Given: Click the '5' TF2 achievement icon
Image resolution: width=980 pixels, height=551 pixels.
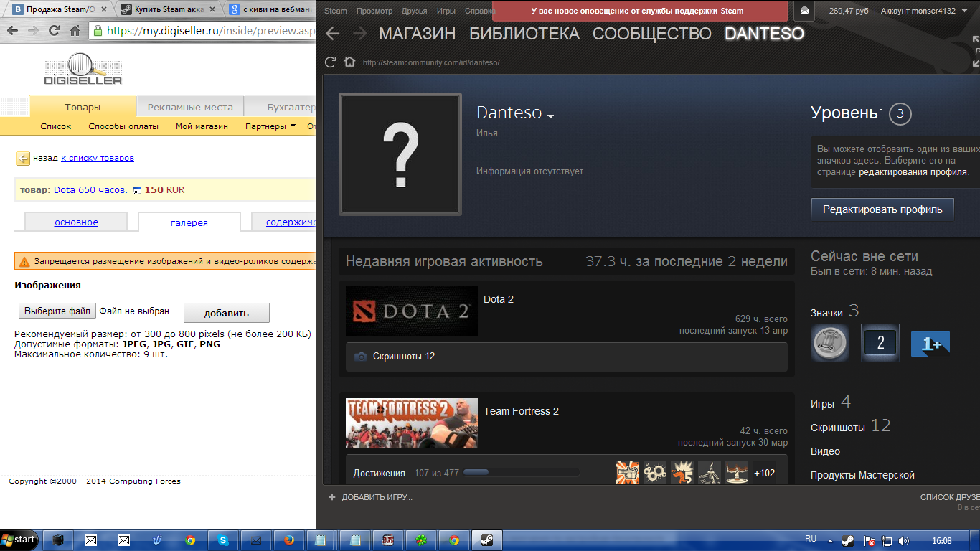Looking at the screenshot, I should (x=682, y=473).
